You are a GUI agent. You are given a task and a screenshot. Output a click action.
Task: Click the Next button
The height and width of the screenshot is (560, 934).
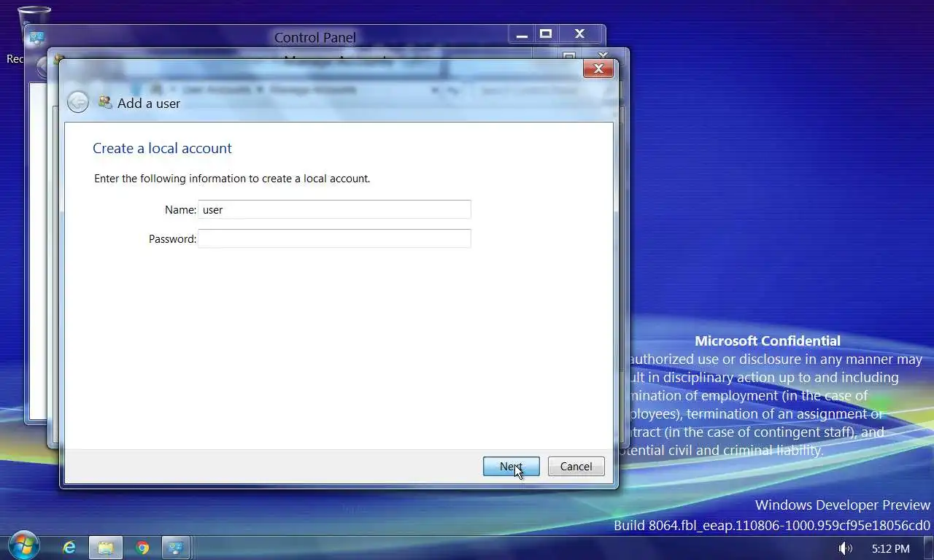tap(511, 467)
